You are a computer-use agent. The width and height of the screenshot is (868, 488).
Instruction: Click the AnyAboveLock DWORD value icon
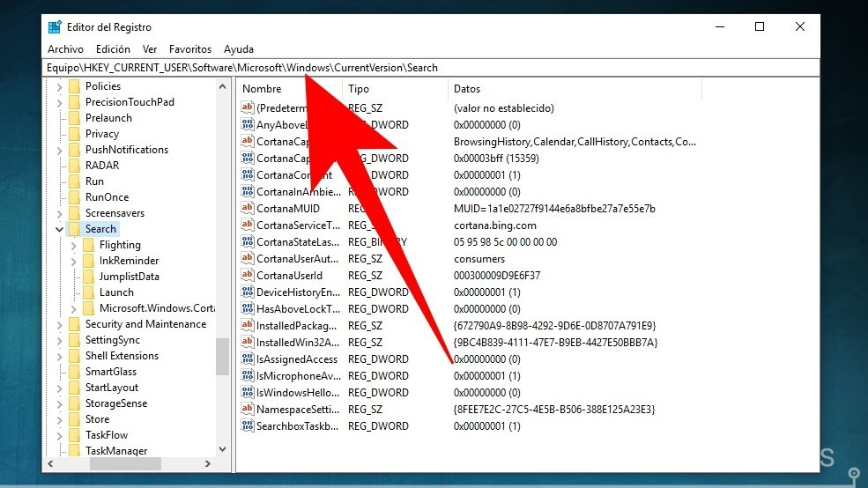click(x=248, y=124)
